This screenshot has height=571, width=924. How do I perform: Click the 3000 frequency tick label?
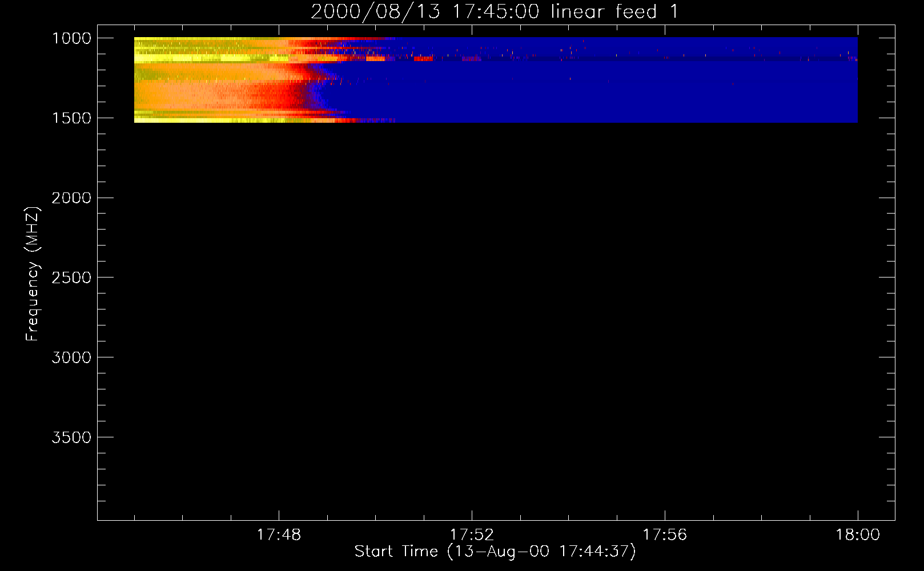[72, 357]
